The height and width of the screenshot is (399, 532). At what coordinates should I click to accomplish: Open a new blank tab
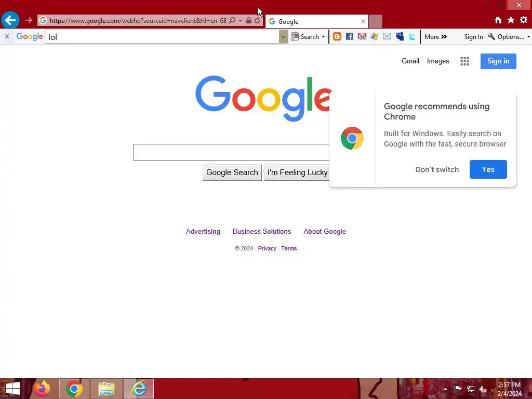click(376, 22)
